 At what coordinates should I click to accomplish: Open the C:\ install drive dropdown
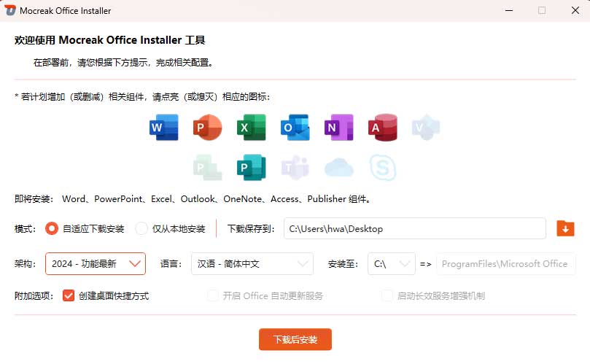(x=392, y=263)
